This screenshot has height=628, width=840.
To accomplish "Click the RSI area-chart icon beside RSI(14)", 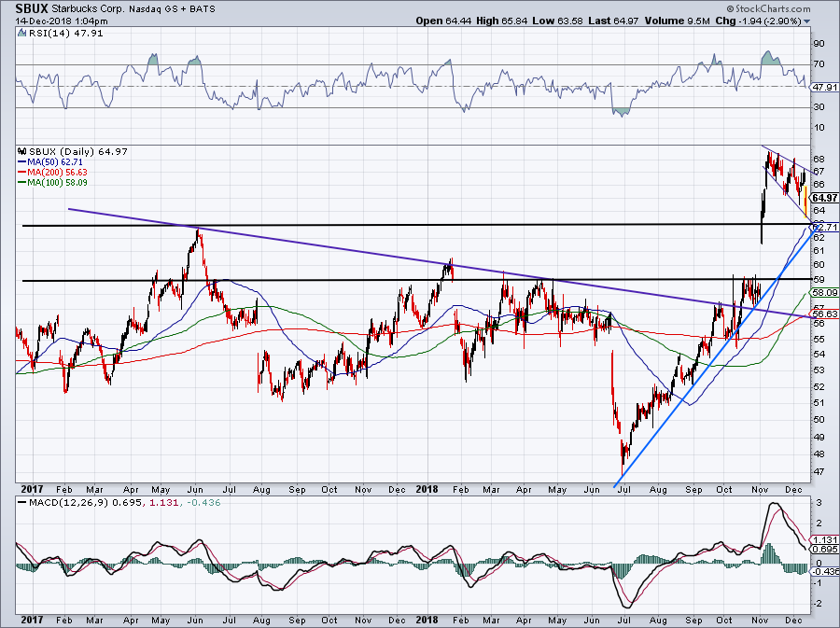I will coord(21,34).
